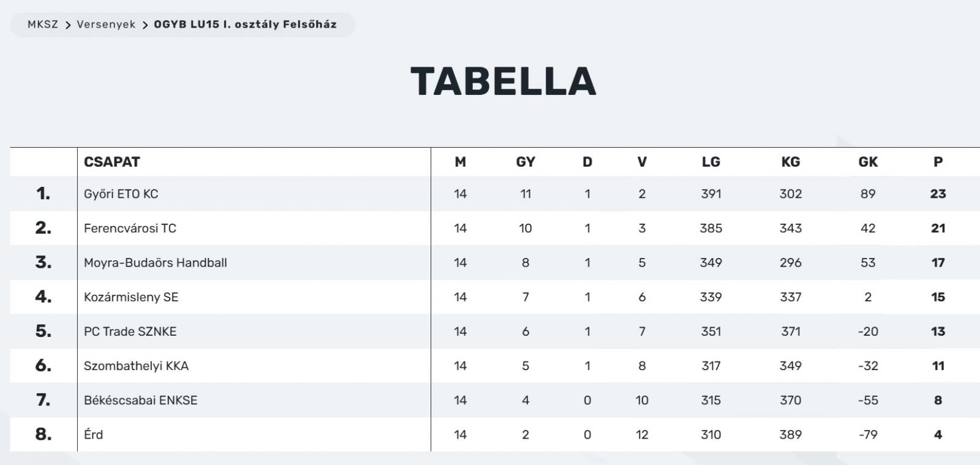
Task: Click the P points column header
Action: coord(938,162)
